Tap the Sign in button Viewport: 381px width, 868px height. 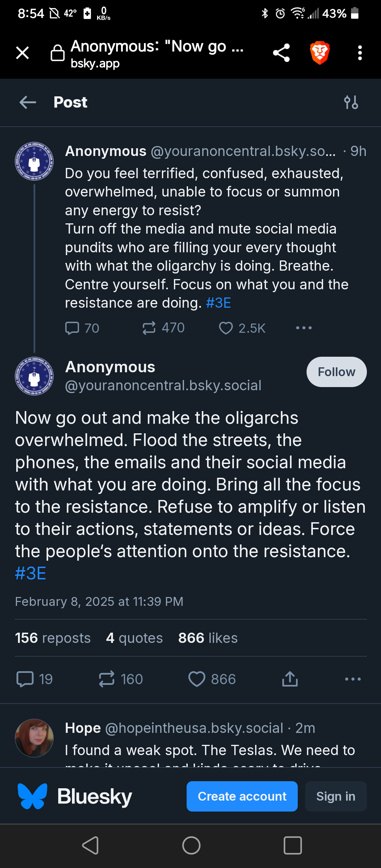pyautogui.click(x=335, y=796)
